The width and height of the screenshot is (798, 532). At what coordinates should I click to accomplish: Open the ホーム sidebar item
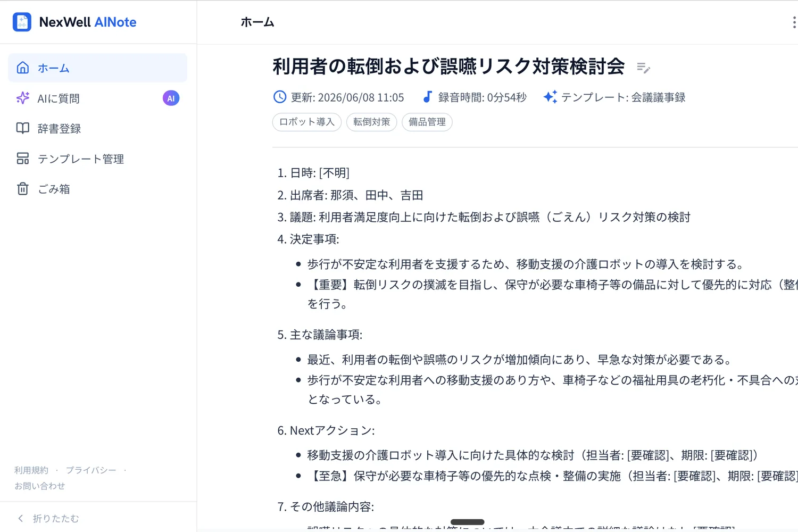click(x=98, y=68)
